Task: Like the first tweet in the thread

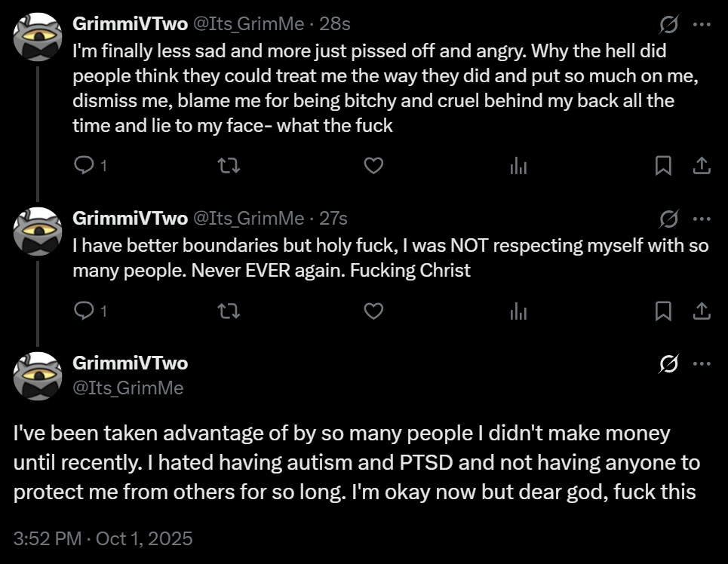Action: tap(373, 166)
